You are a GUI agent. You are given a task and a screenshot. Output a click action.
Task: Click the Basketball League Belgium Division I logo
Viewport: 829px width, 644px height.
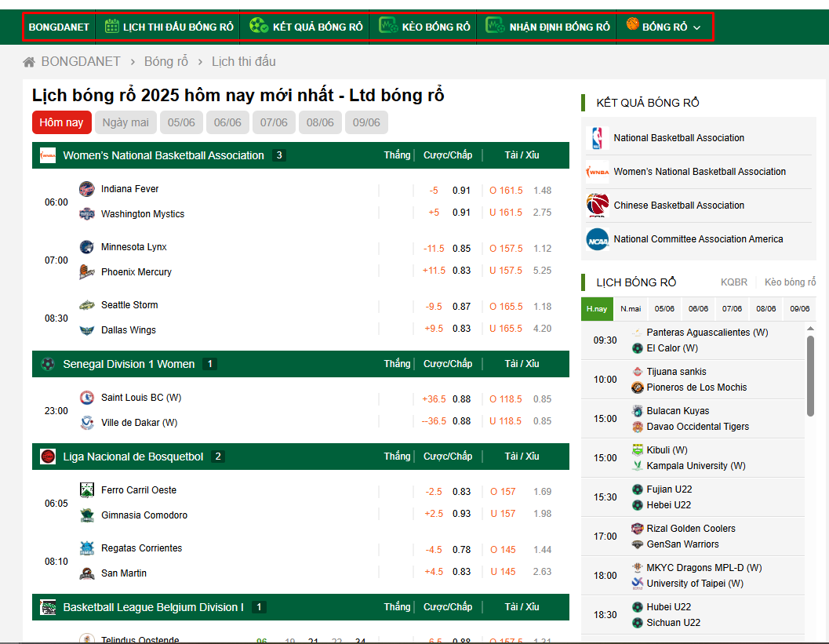point(48,607)
